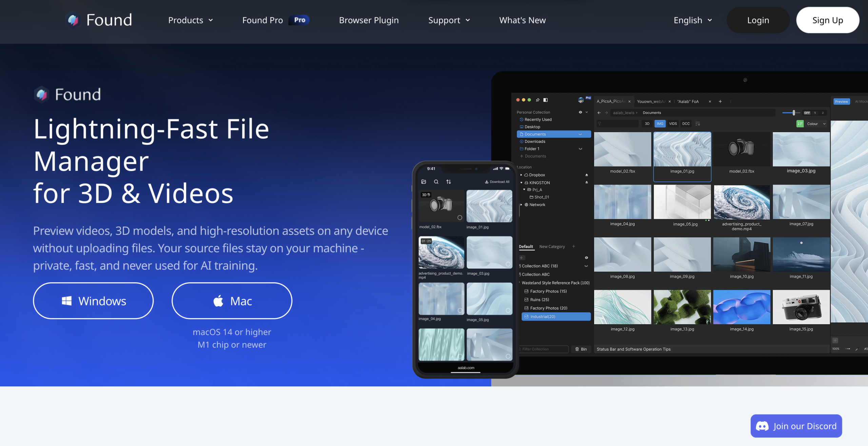Tap the sort arrows icon in phone app

[x=449, y=182]
